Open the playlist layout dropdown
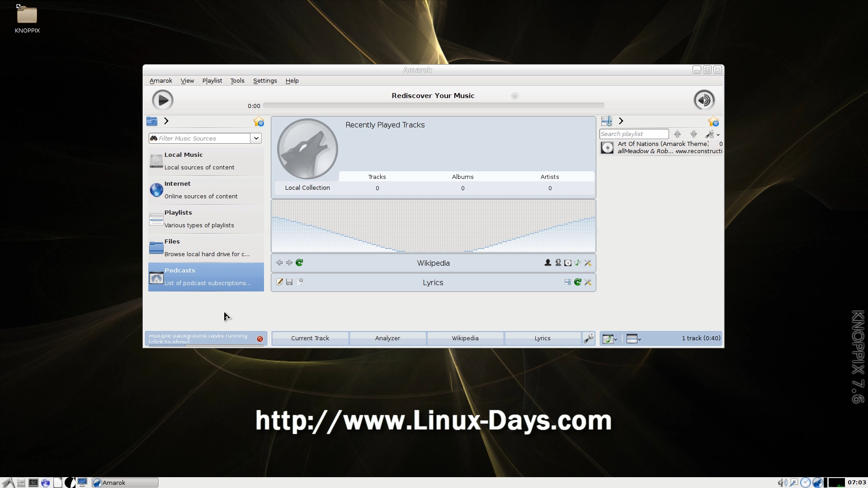Screen dimensions: 868x488 [634, 338]
